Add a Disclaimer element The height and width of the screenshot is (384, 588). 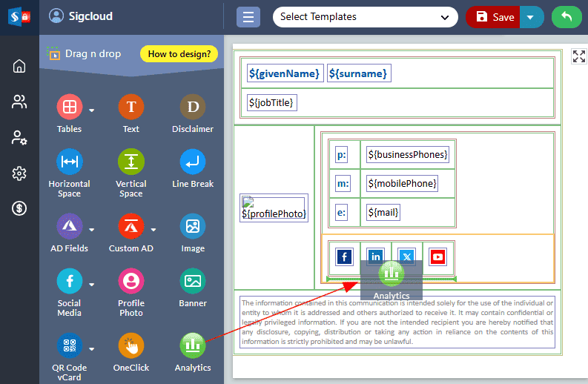pos(193,108)
